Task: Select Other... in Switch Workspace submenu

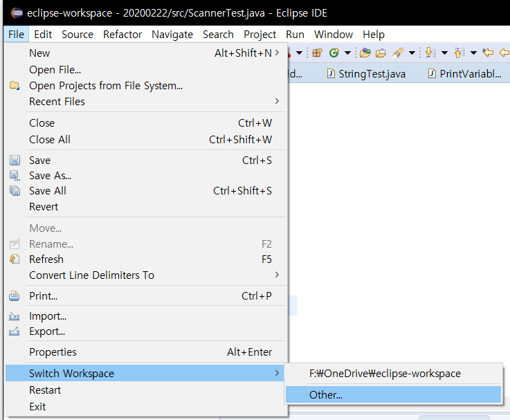Action: click(393, 394)
